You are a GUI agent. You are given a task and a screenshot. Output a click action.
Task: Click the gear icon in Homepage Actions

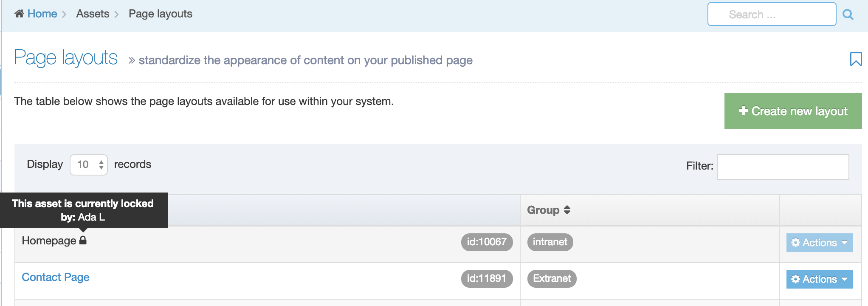point(795,243)
